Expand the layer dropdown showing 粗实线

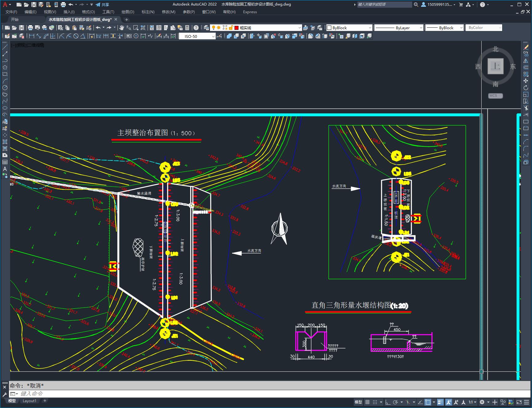[300, 28]
